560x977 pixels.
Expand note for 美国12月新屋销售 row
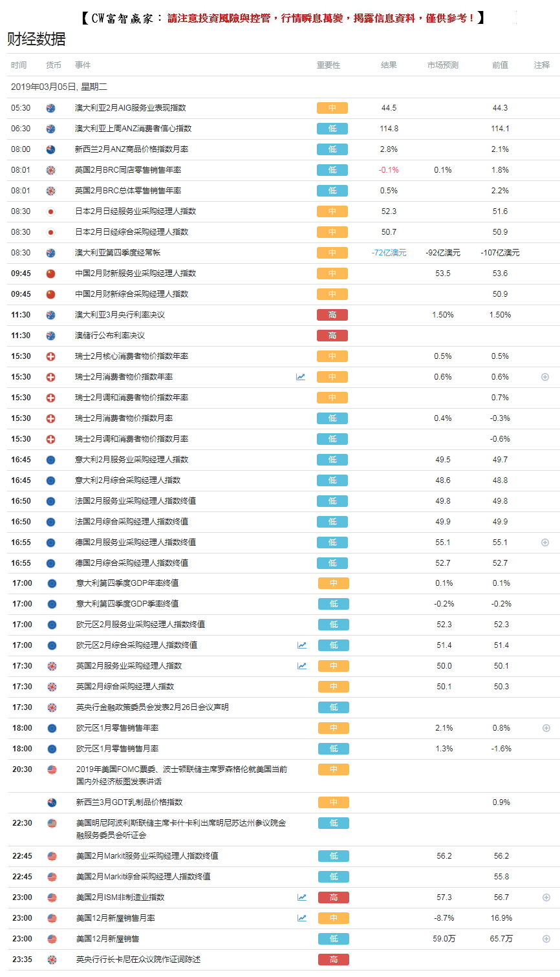pyautogui.click(x=546, y=939)
